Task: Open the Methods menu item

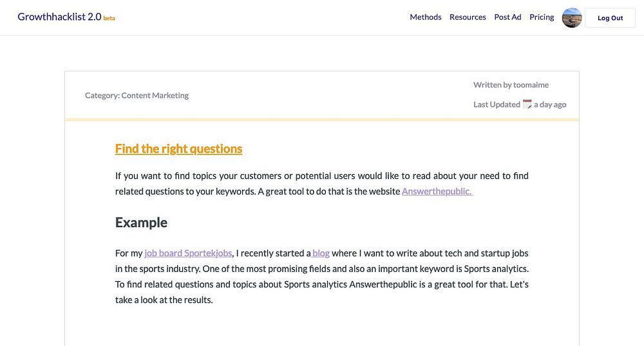Action: 426,17
